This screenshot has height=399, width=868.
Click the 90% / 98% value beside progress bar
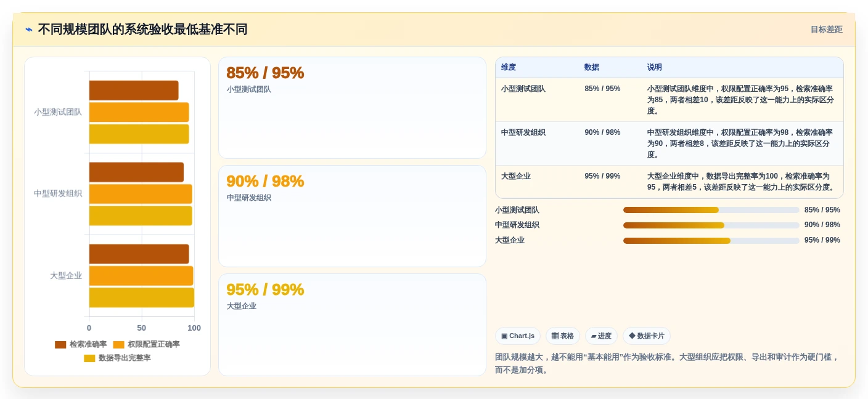point(822,225)
